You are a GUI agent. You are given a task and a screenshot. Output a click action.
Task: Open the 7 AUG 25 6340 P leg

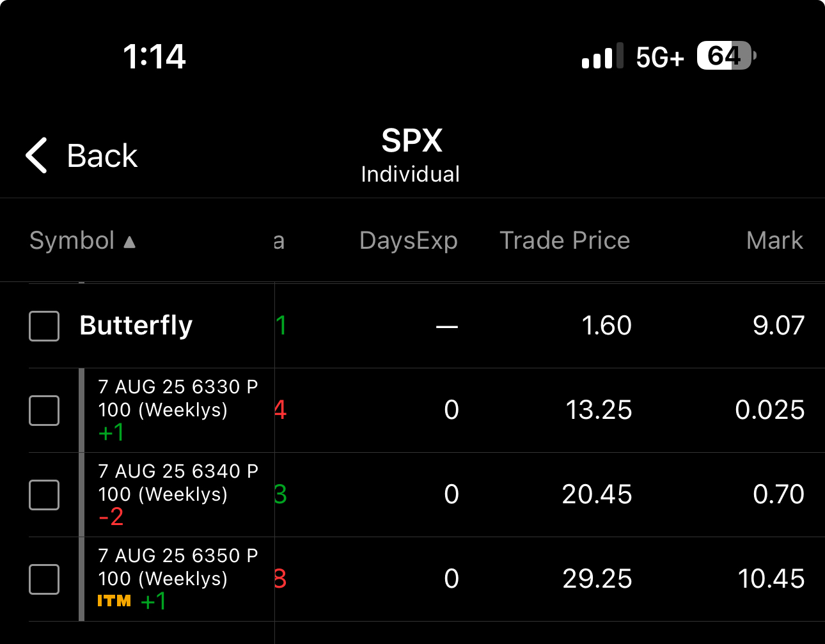point(178,483)
